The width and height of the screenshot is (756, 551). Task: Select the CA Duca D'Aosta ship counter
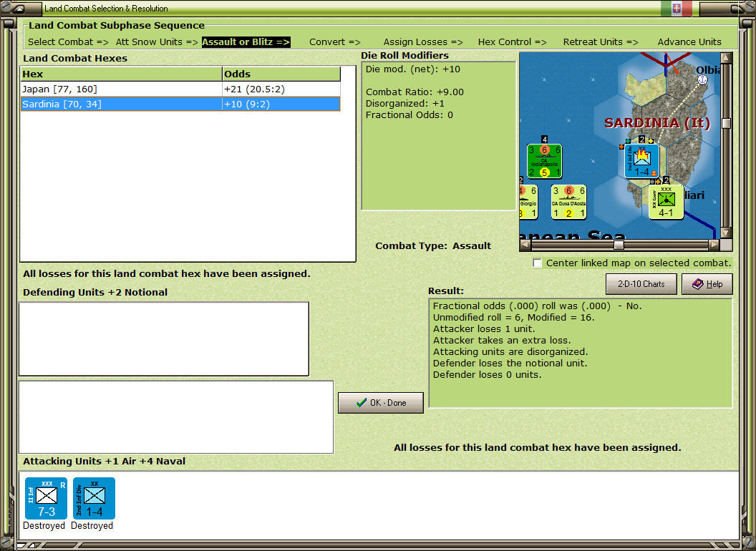[x=569, y=202]
